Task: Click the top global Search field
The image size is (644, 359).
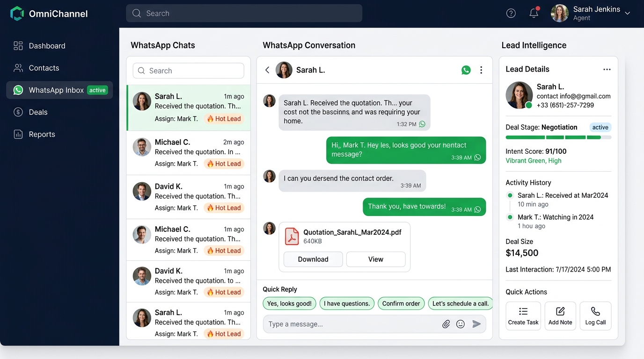Action: [244, 13]
